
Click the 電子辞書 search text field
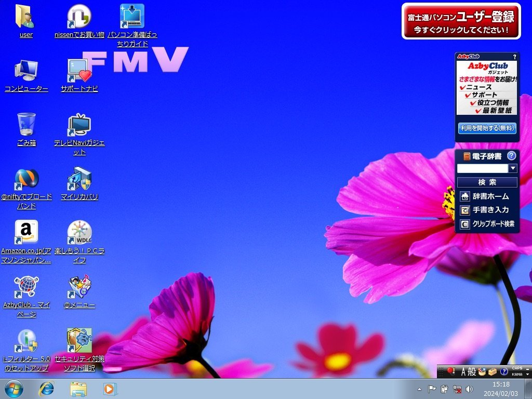coord(482,168)
